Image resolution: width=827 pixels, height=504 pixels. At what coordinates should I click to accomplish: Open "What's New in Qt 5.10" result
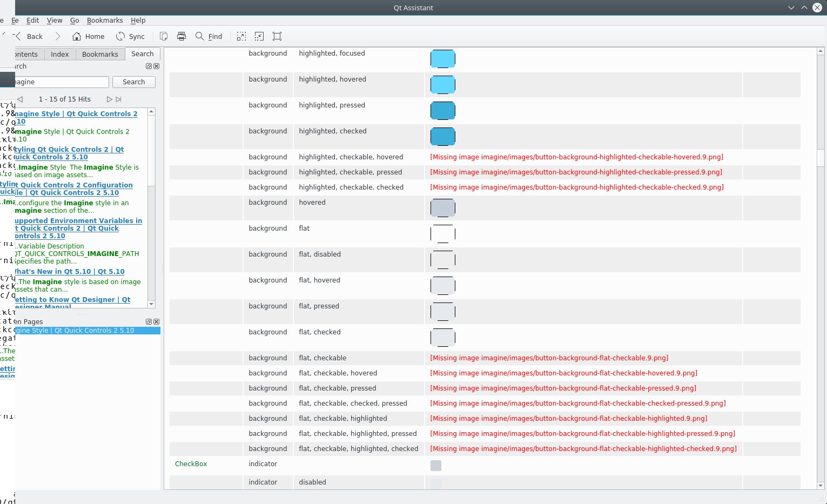(70, 272)
